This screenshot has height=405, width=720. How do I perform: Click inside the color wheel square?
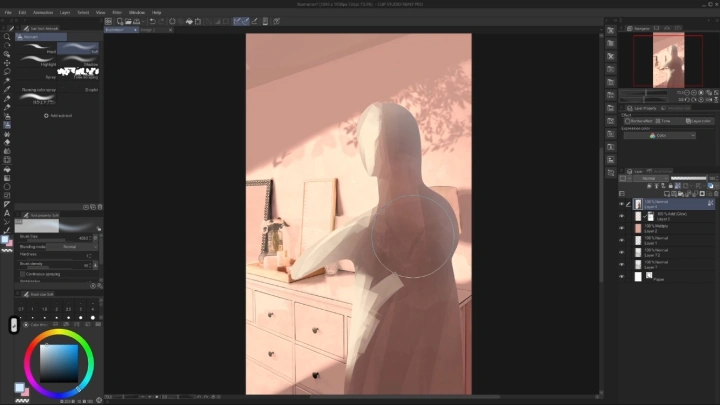click(58, 362)
